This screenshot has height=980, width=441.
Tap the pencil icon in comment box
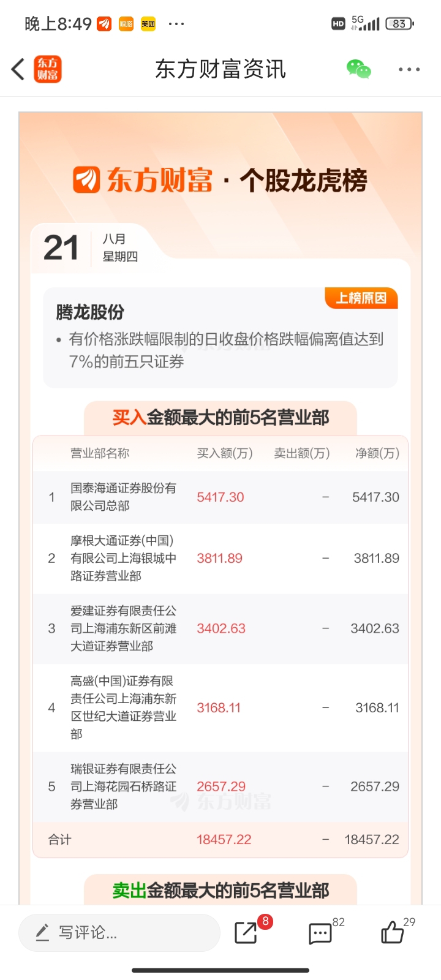pos(42,933)
